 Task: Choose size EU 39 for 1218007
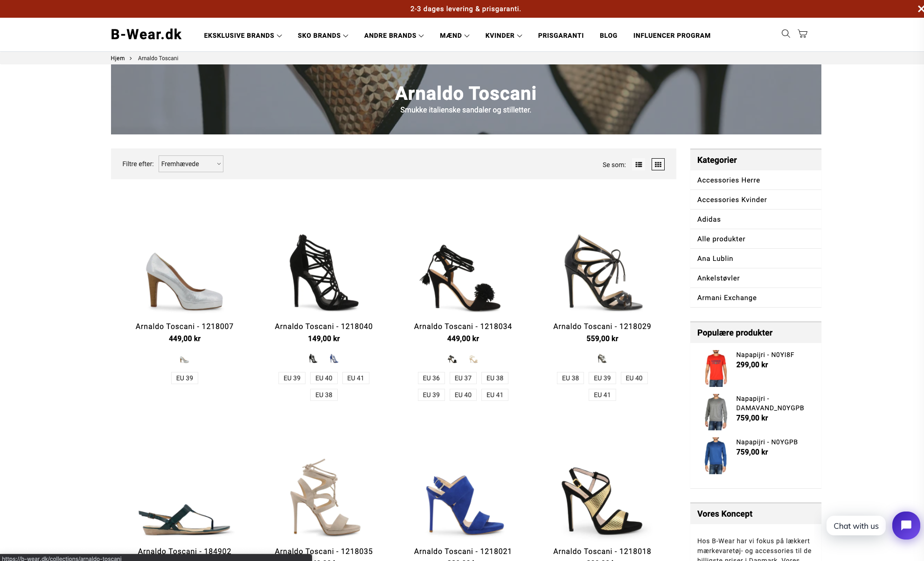click(x=184, y=378)
